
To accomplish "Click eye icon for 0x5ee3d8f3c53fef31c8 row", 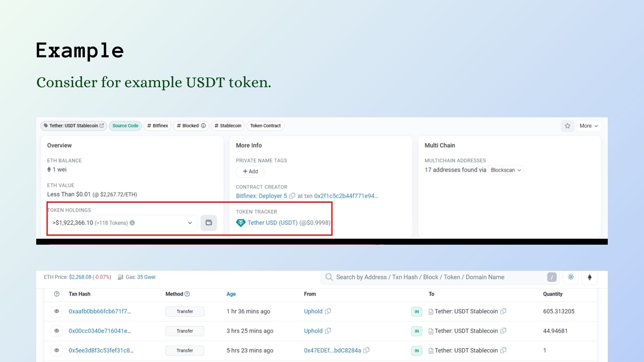I will (57, 350).
